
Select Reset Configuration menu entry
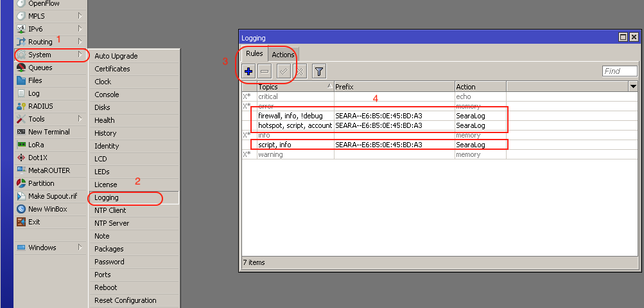coord(125,300)
